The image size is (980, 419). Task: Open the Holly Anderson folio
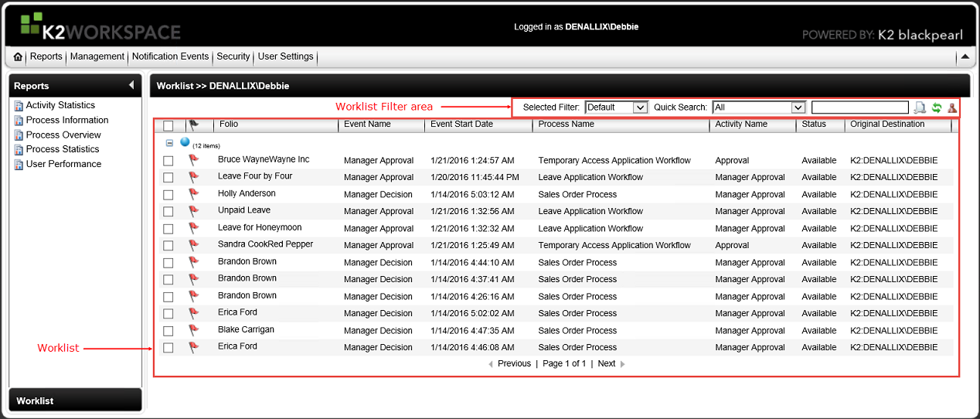coord(247,193)
